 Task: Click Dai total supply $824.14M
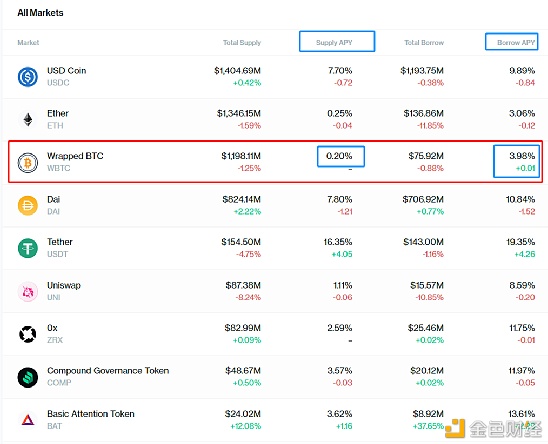point(241,199)
